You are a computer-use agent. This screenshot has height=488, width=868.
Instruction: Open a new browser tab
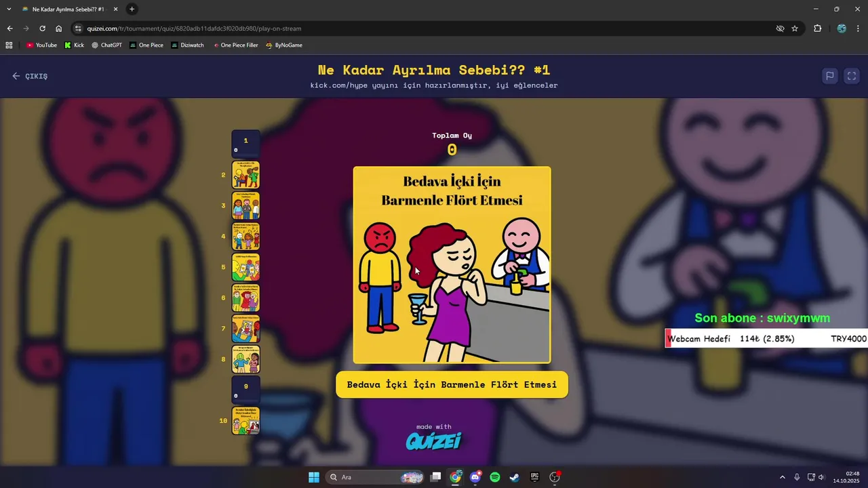coord(132,9)
